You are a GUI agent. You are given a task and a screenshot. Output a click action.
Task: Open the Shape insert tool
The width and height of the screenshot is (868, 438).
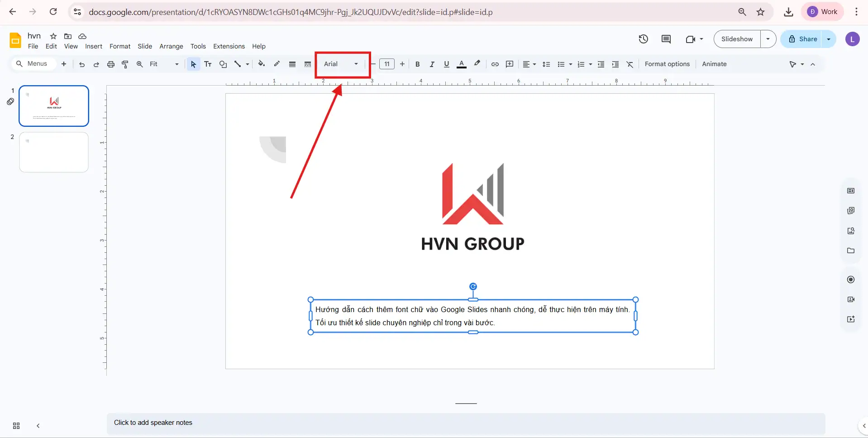[x=223, y=64]
